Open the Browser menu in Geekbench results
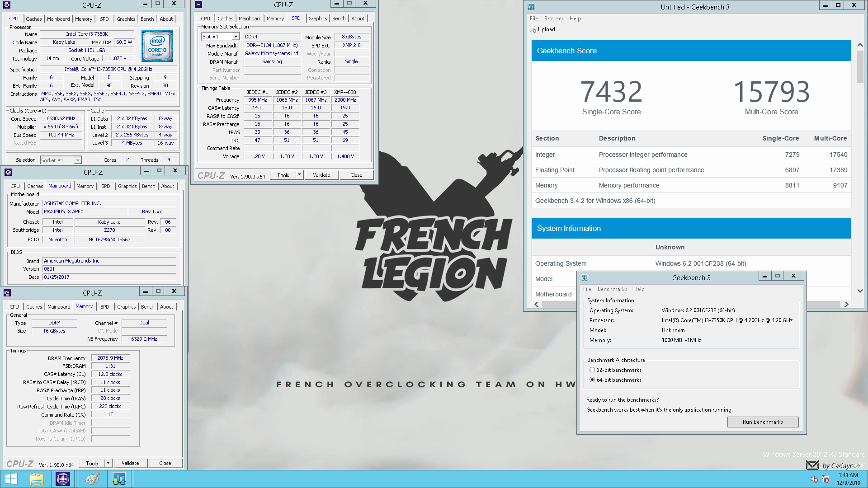This screenshot has width=868, height=488. (x=554, y=19)
